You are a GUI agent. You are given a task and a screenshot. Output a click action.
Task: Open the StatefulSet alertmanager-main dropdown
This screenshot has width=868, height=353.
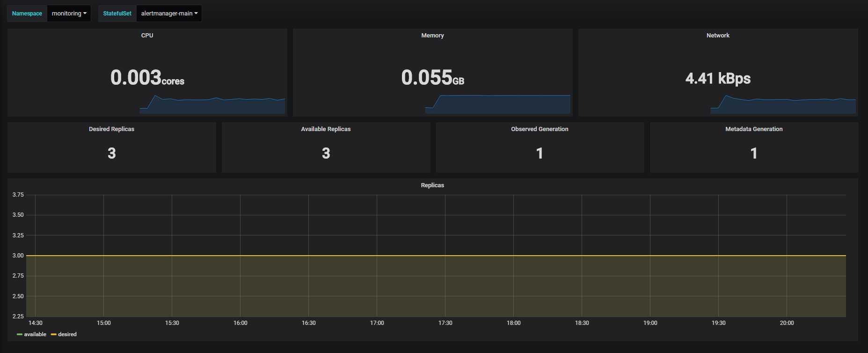tap(169, 14)
